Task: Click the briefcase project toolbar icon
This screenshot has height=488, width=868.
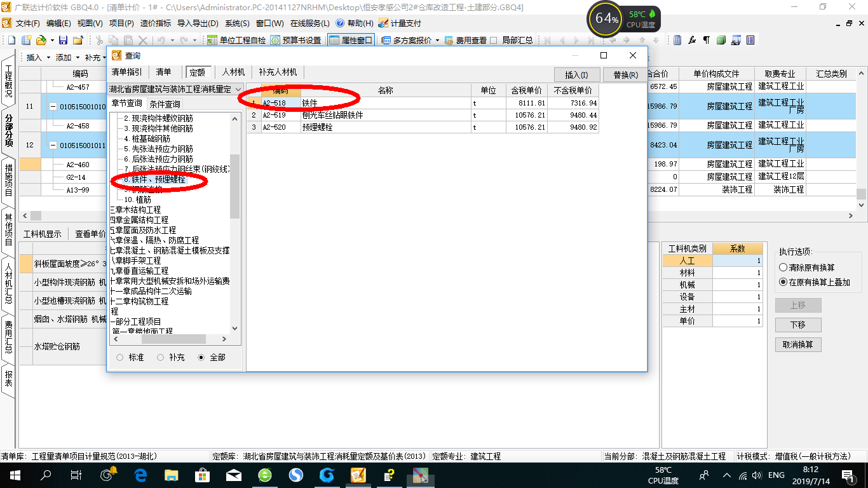Action: pyautogui.click(x=78, y=40)
